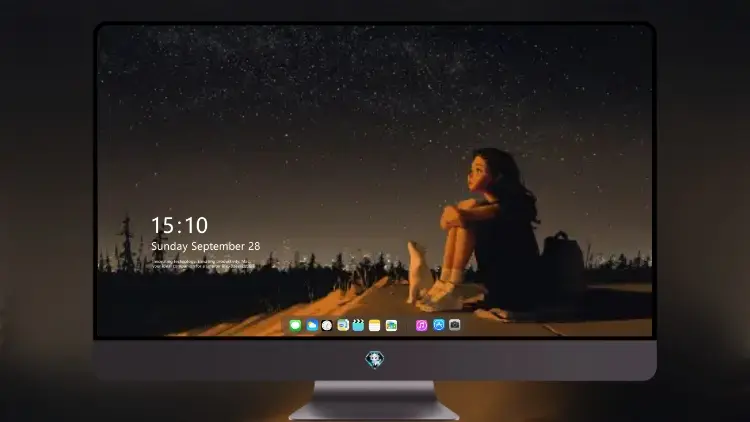
Task: Open the clapperboard video app in dock
Action: coord(358,326)
